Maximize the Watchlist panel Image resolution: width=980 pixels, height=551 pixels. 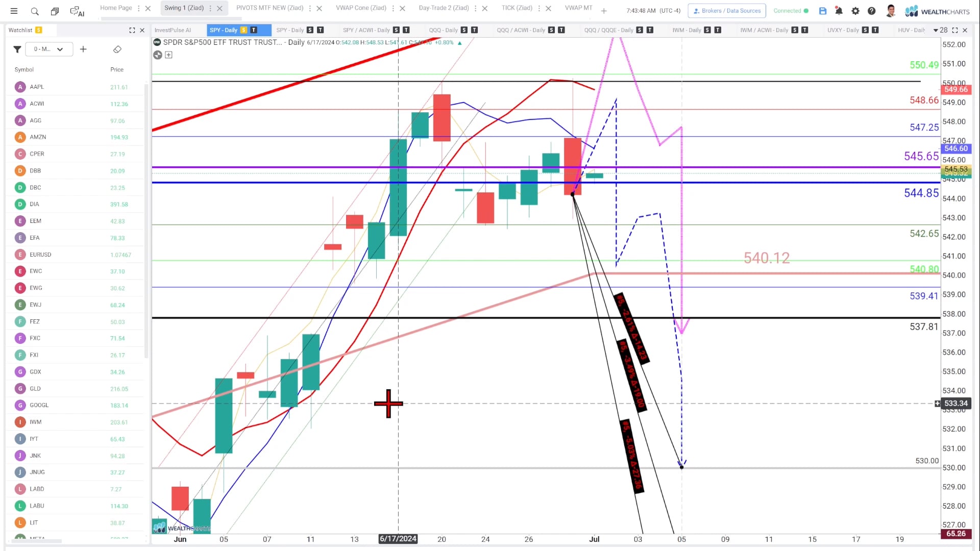pos(132,30)
